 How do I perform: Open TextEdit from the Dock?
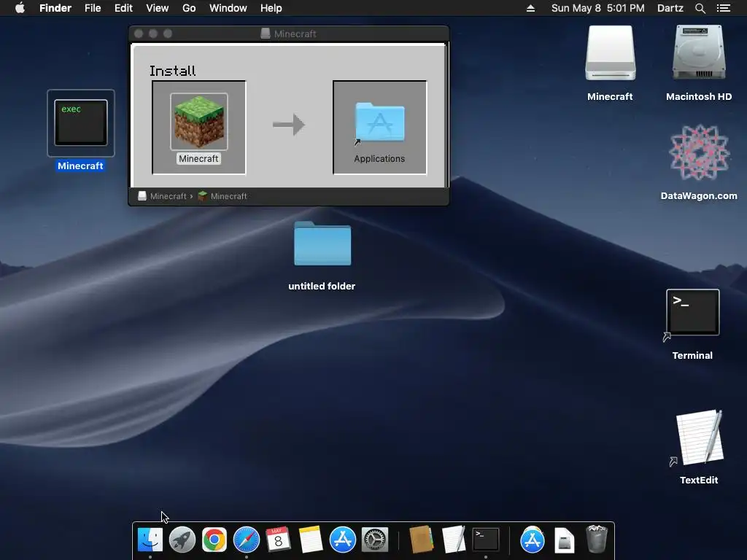pos(453,540)
